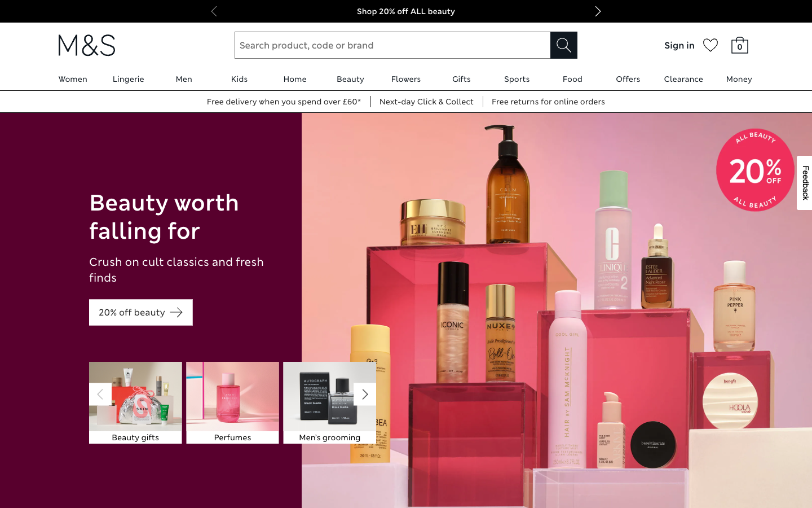The height and width of the screenshot is (508, 812).
Task: Switch to the Clearance section
Action: click(x=683, y=79)
